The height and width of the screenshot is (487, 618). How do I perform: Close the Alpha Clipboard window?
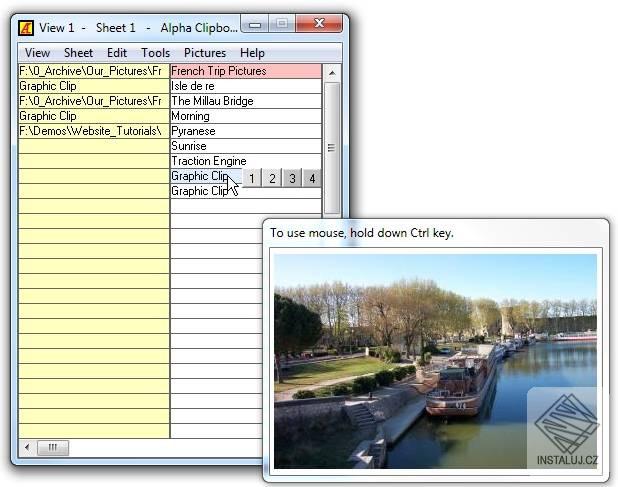click(319, 24)
